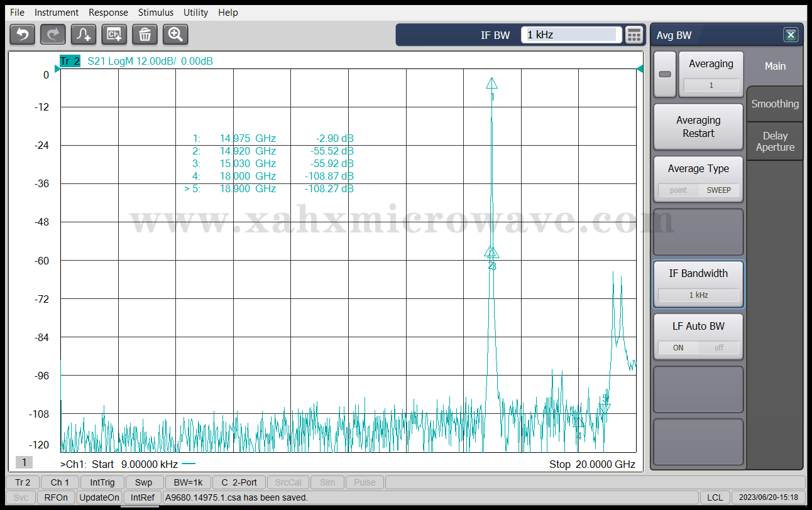
Task: Turn LF Auto BW off
Action: 718,347
